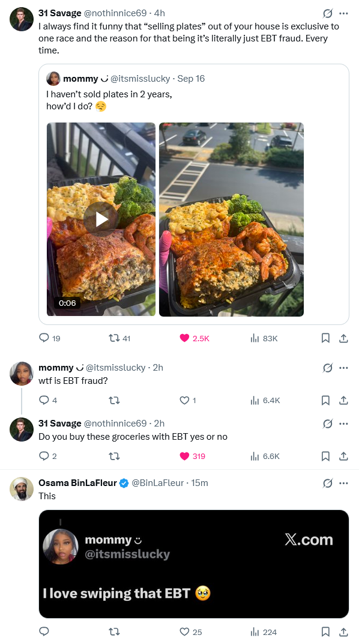Viewport: 359px width, 644px height.
Task: Bookmark Osama BinLaFleur's reply
Action: 325,631
